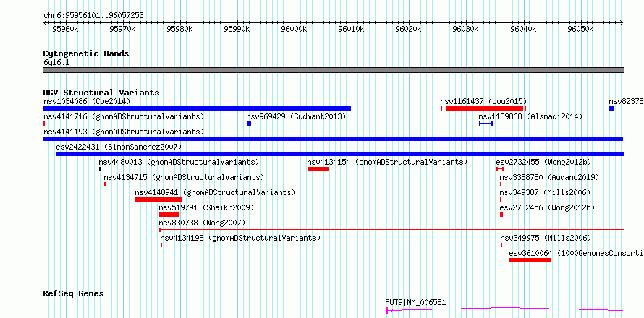Open the nsv3388780 (Audano2019) label
This screenshot has height=318, width=644.
(x=549, y=177)
